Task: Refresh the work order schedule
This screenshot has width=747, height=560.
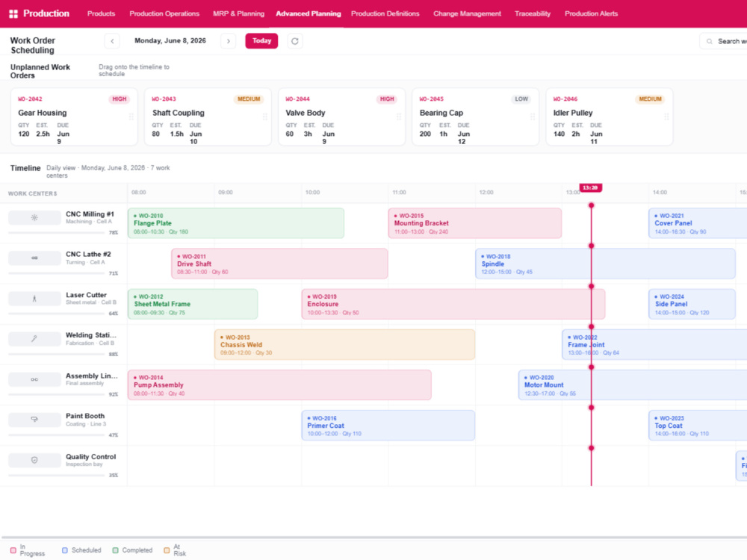Action: tap(295, 41)
